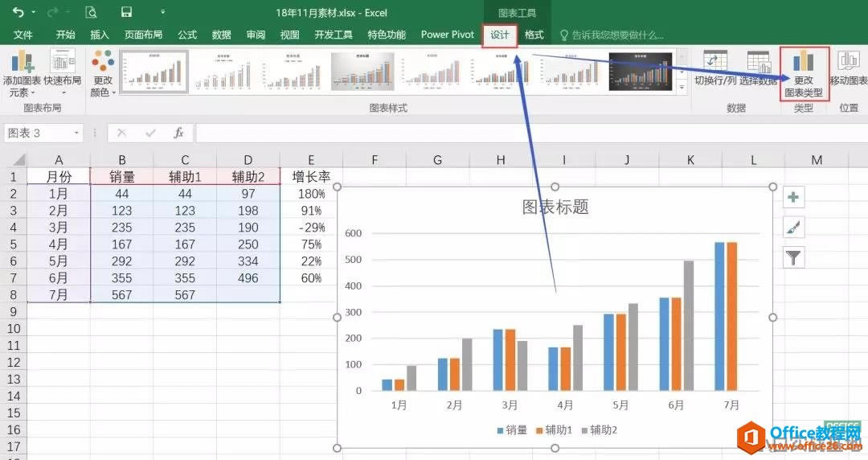Screen dimensions: 868x460
Task: Open the 特色功能 ribbon tab
Action: coord(387,35)
